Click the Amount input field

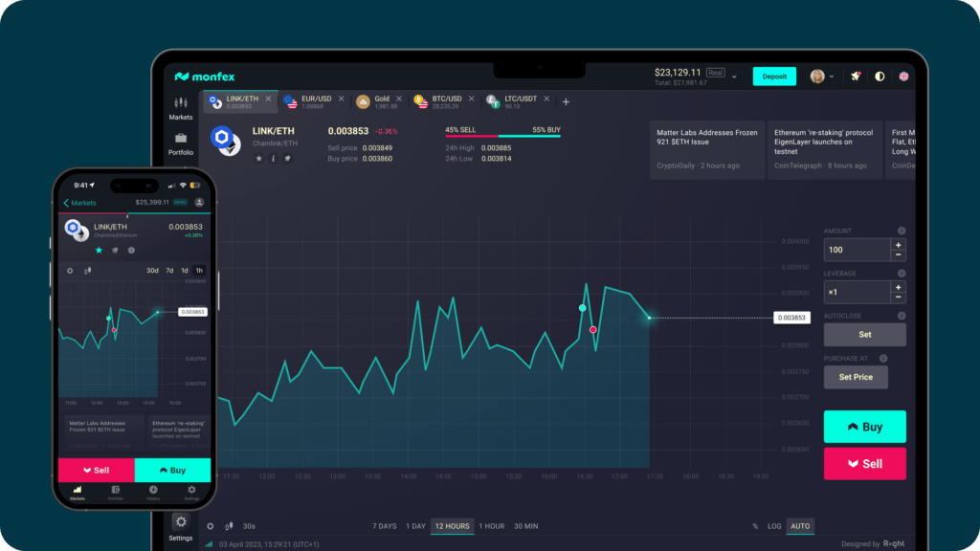[x=857, y=250]
